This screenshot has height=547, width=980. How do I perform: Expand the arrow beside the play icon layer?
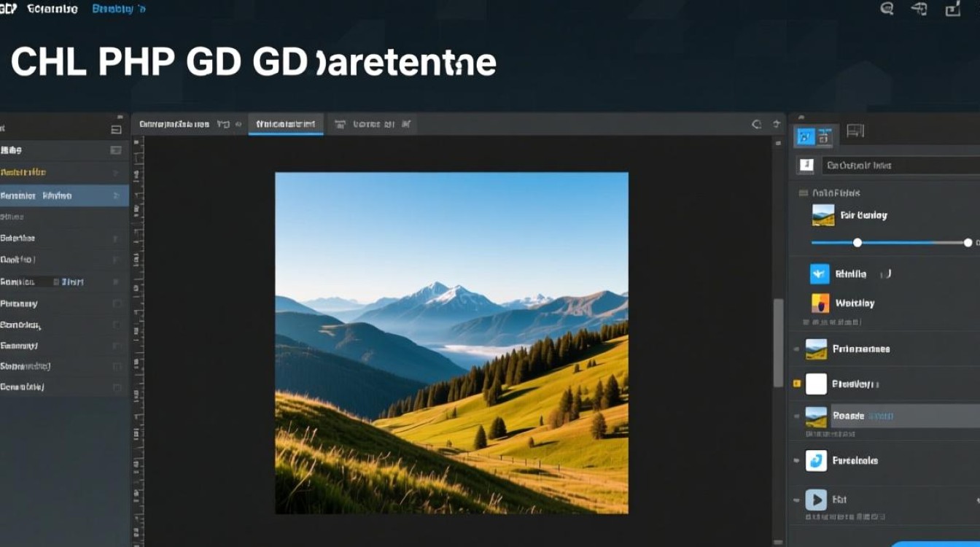tap(796, 500)
